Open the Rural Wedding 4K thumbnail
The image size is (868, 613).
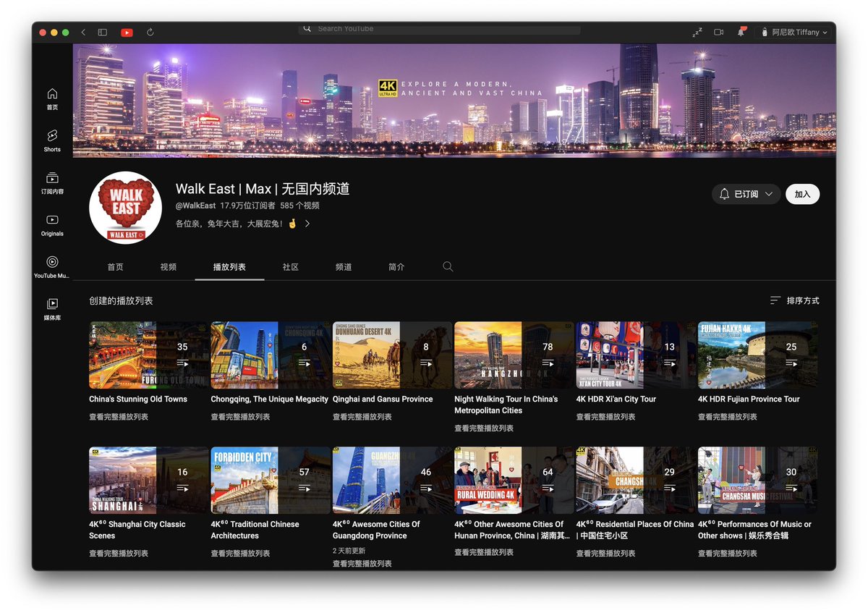pos(514,480)
